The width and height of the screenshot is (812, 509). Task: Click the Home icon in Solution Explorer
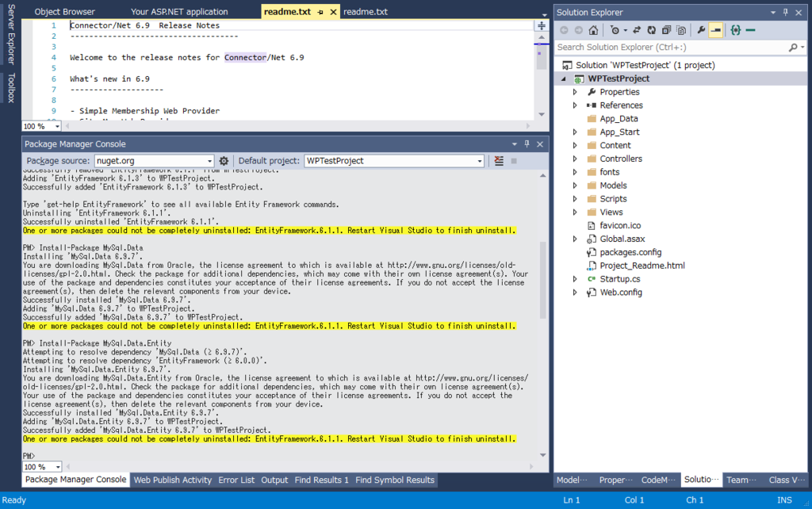click(x=593, y=30)
